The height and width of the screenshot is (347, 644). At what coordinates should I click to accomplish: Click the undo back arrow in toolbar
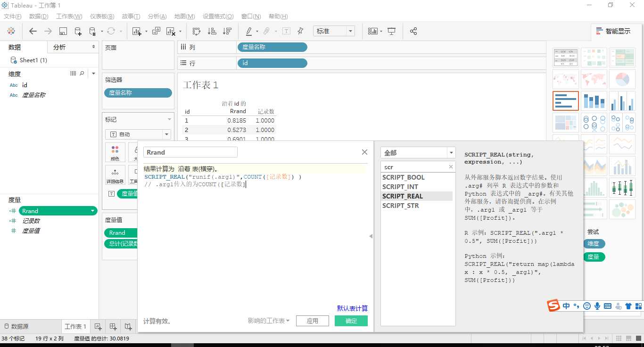(33, 31)
